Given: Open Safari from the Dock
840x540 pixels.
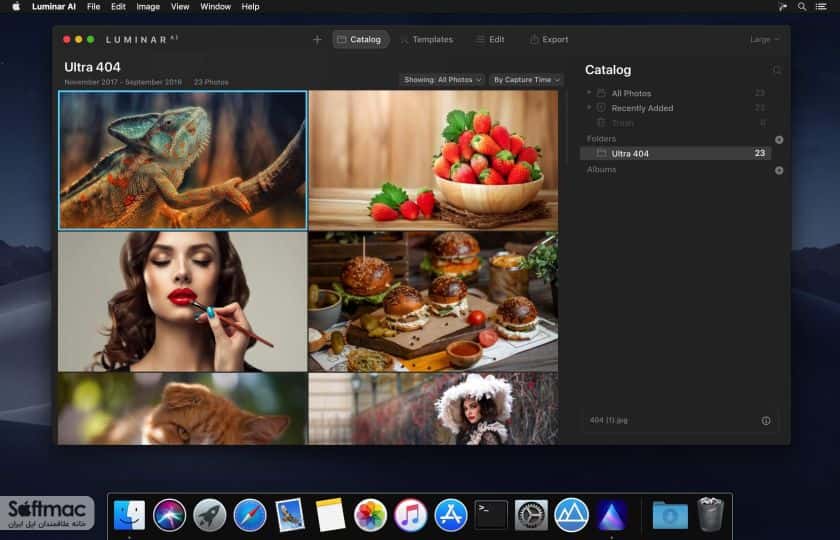Looking at the screenshot, I should (x=250, y=515).
